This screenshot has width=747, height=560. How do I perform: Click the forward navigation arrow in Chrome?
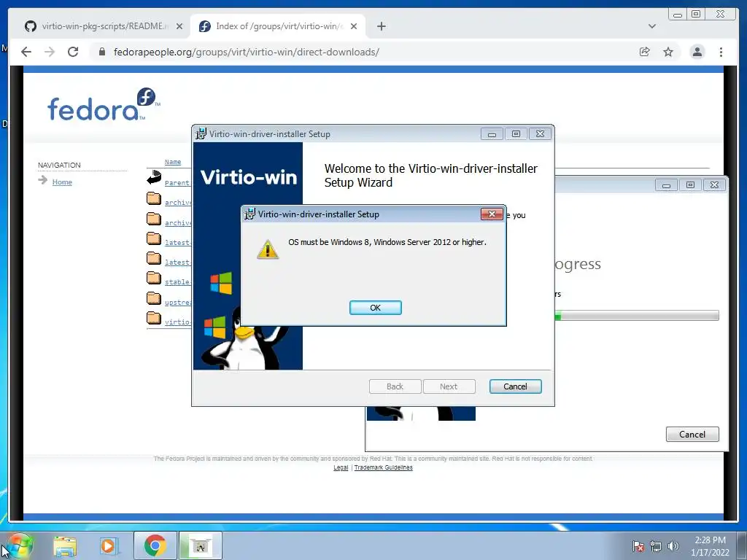[50, 52]
